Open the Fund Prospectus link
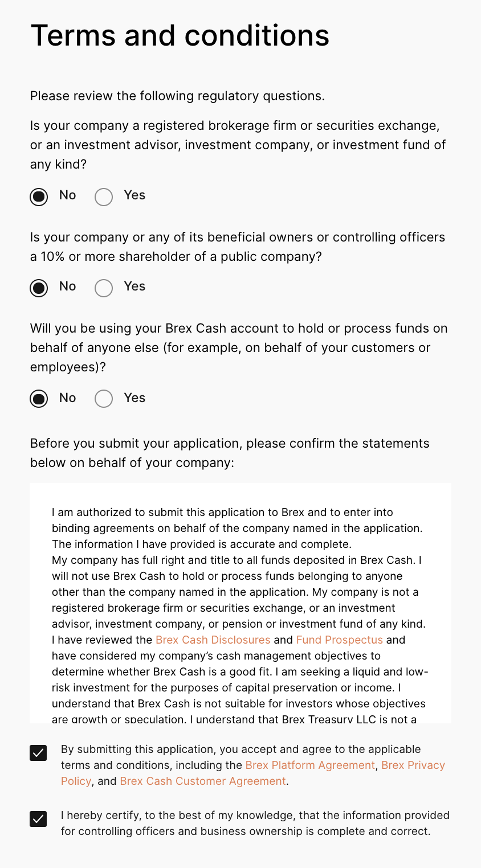 339,640
